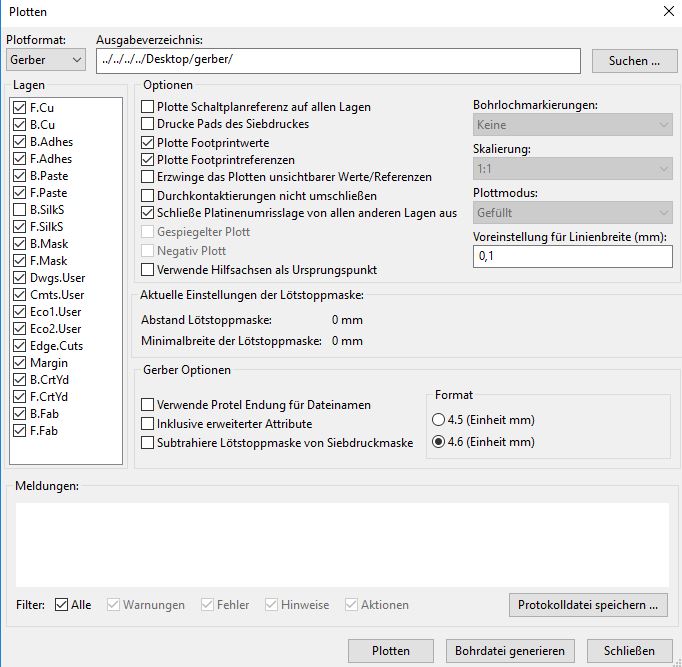Toggle the F.Fab layer checkbox
Screen dimensions: 682x667
[19, 430]
